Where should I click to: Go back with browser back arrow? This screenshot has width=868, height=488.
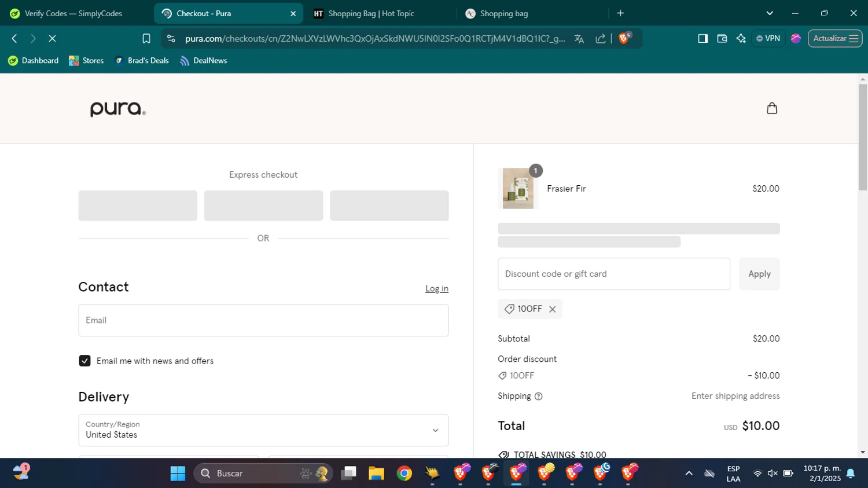pyautogui.click(x=14, y=38)
